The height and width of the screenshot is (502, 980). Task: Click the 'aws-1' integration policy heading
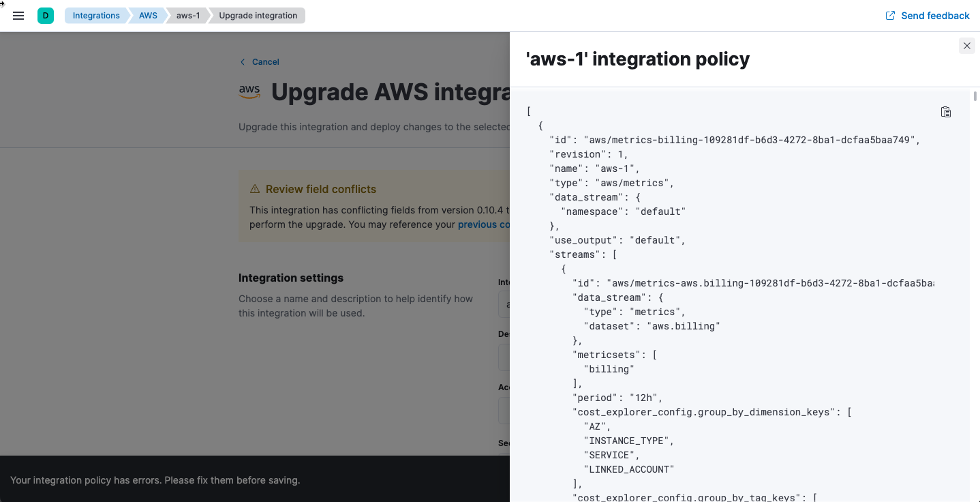[637, 59]
